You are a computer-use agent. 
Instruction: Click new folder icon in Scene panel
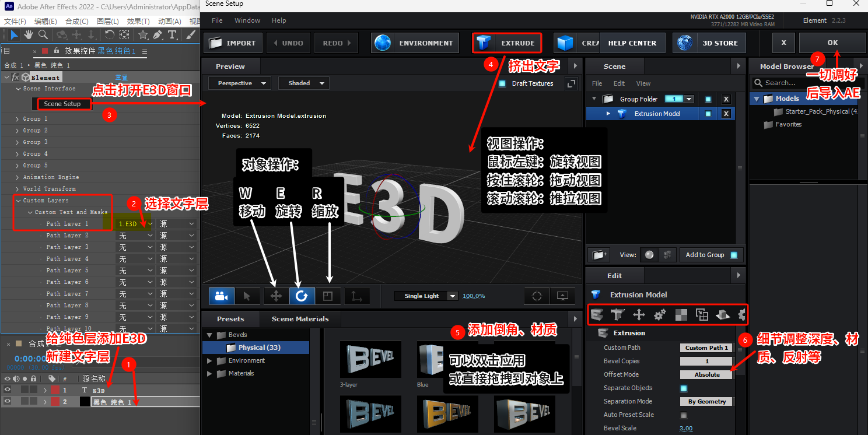598,255
